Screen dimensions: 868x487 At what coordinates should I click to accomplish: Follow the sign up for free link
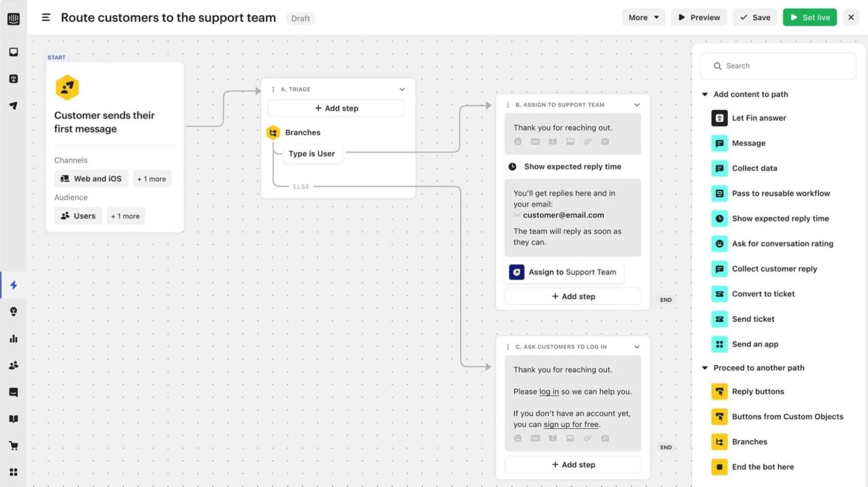tap(571, 424)
